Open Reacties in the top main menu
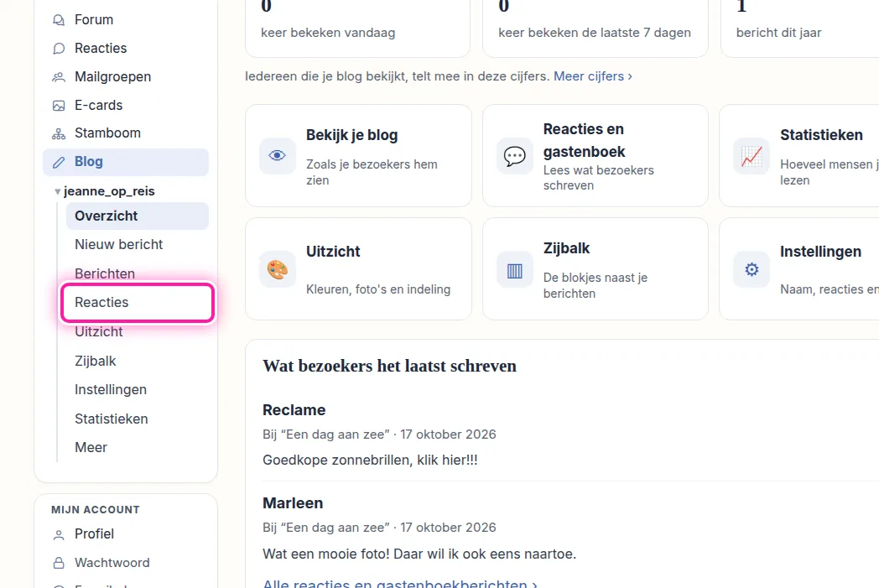The image size is (879, 588). click(101, 48)
